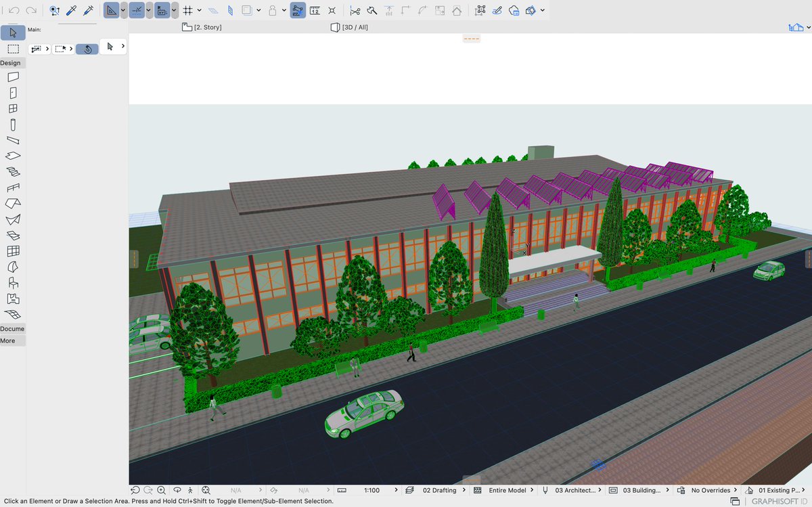Select the Window tool
The height and width of the screenshot is (507, 812).
[x=13, y=108]
